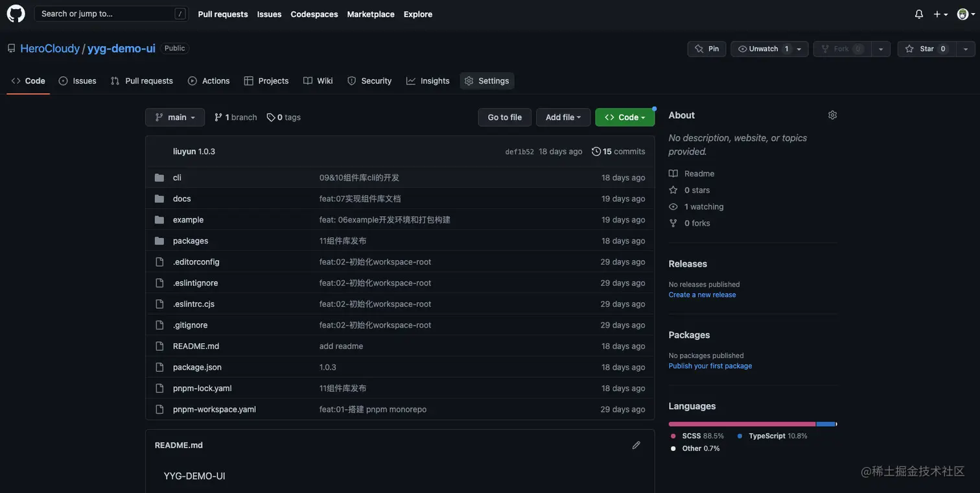Screen dimensions: 980x493
Task: Open the '11组件库发布' commit message for packages
Action: pyautogui.click(x=343, y=241)
